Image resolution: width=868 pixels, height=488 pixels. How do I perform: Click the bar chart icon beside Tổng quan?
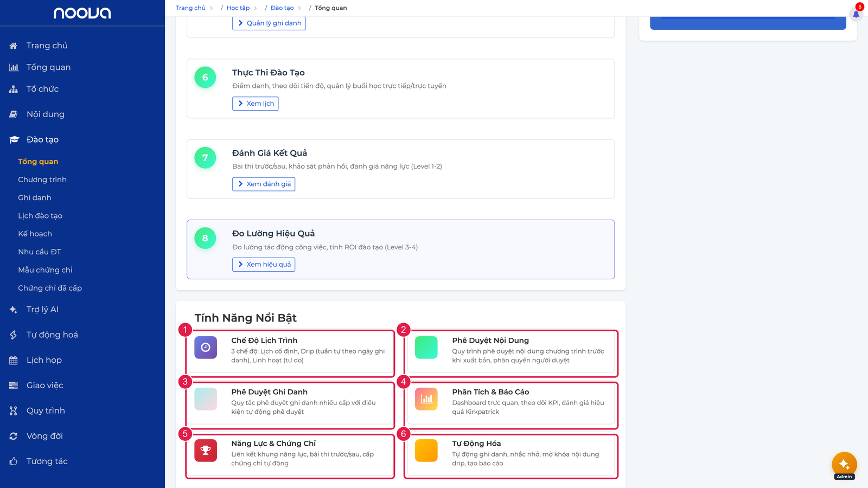pos(14,67)
